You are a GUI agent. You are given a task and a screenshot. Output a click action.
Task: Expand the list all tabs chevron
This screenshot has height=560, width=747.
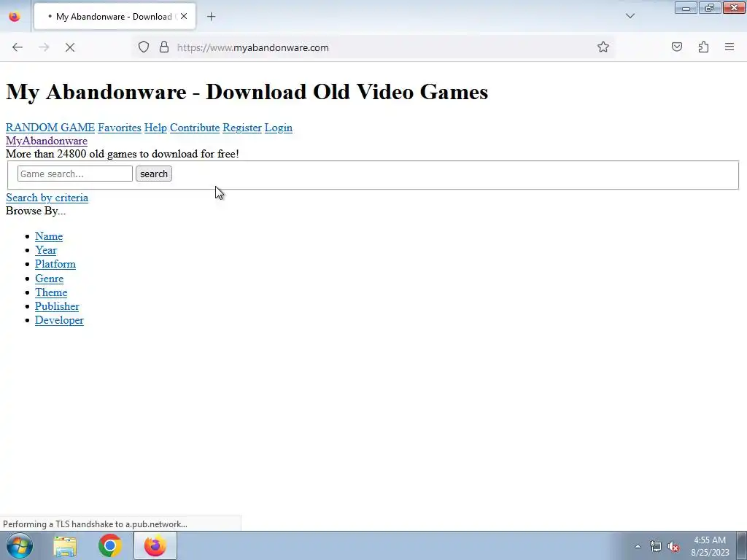coord(630,16)
